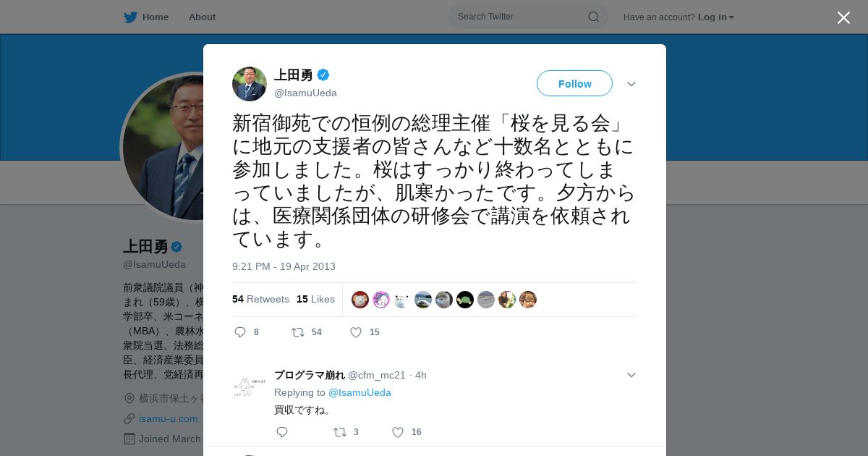868x456 pixels.
Task: View the list of 54 Retweets
Action: [260, 299]
